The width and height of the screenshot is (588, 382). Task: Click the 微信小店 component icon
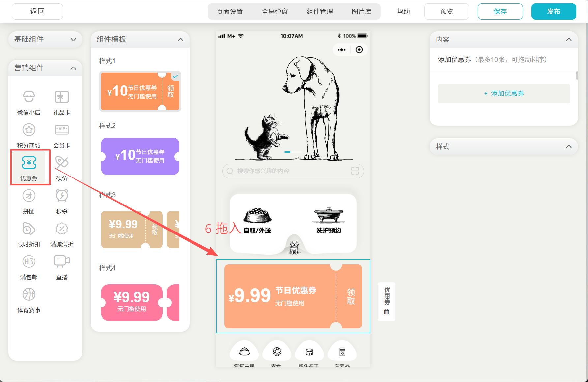coord(29,97)
